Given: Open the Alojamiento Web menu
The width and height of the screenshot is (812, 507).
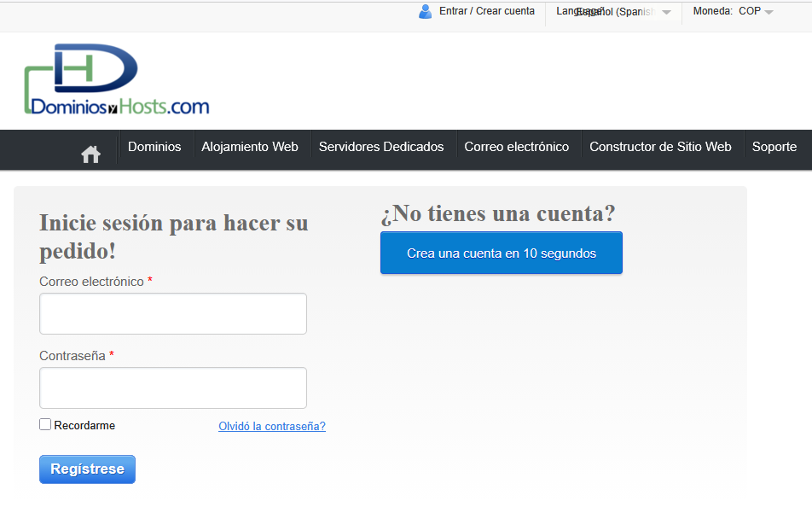Looking at the screenshot, I should click(250, 147).
